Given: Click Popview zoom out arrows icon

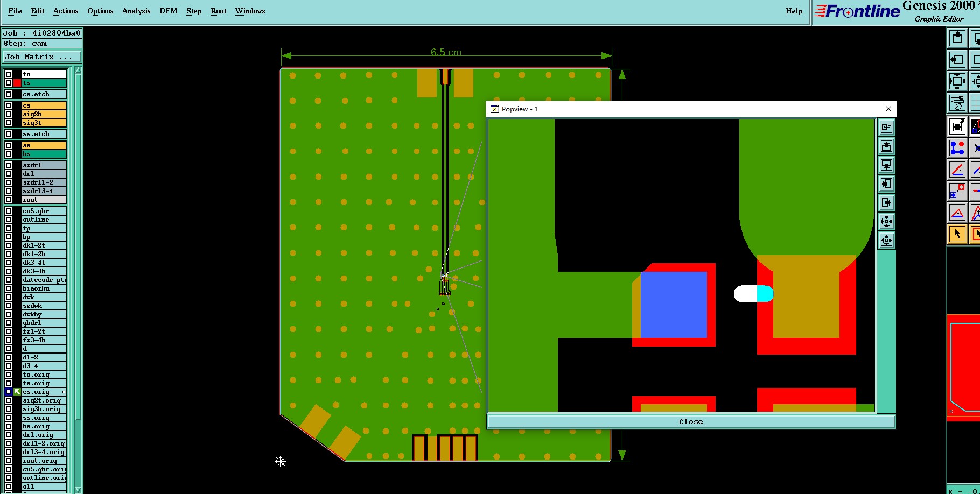Looking at the screenshot, I should tap(886, 241).
